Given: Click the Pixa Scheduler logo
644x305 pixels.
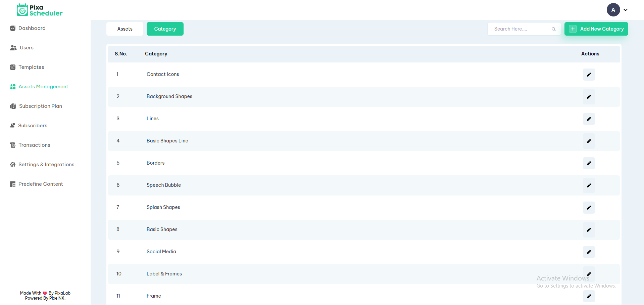Looking at the screenshot, I should click(x=40, y=10).
